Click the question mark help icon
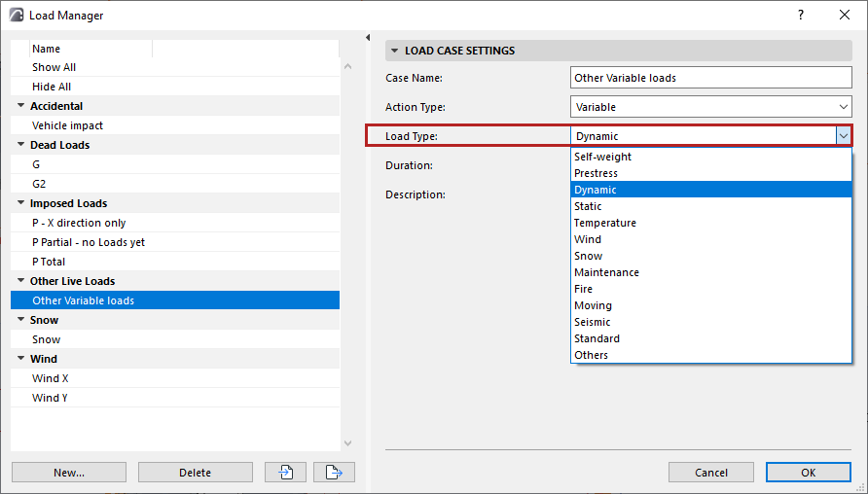The width and height of the screenshot is (868, 494). (801, 15)
